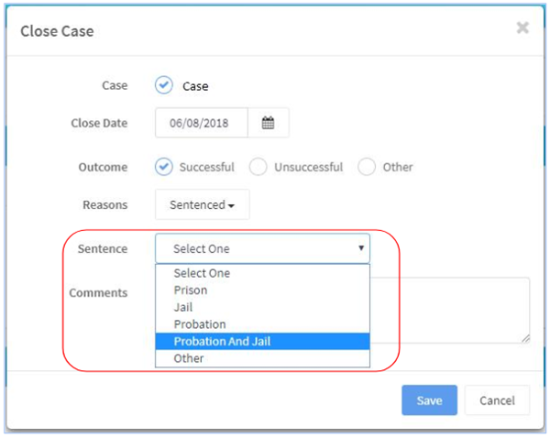The height and width of the screenshot is (438, 550).
Task: Choose Jail from the sentence list
Action: (x=262, y=307)
